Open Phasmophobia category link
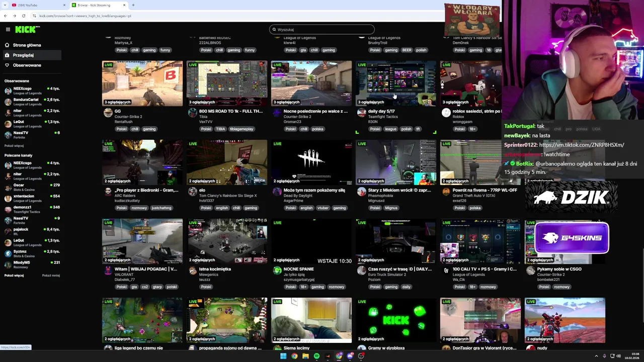 point(380,196)
